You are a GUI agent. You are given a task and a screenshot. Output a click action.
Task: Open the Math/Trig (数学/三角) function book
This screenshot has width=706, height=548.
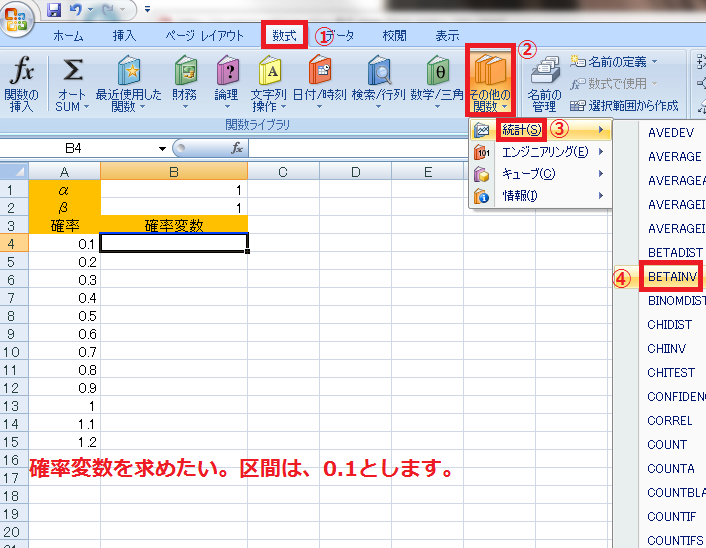point(437,83)
